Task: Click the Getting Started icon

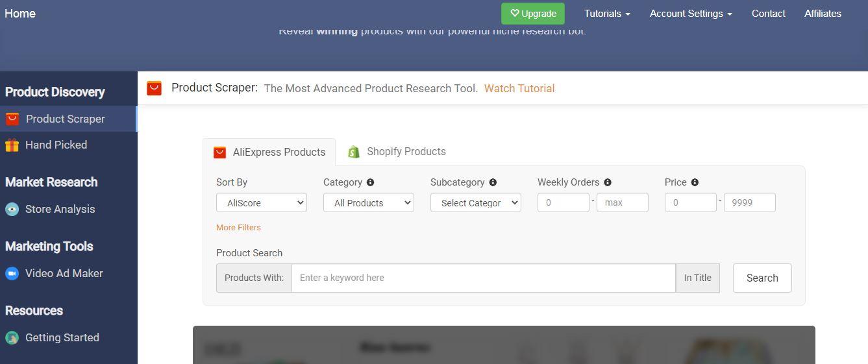Action: (x=12, y=337)
